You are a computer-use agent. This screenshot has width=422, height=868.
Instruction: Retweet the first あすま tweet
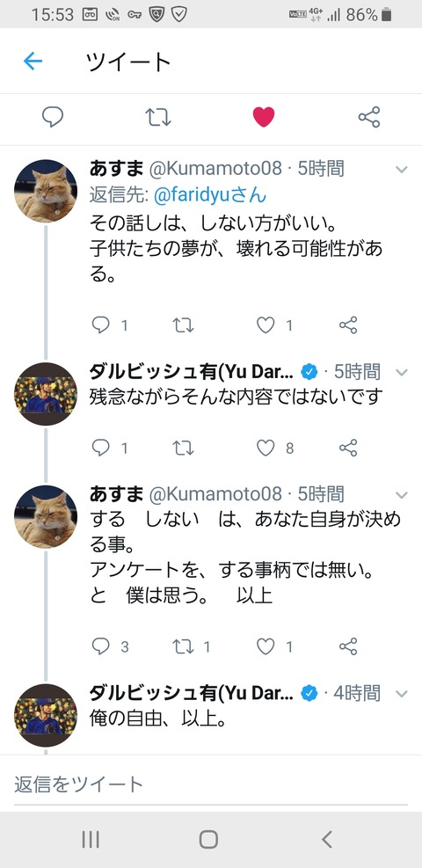[183, 325]
